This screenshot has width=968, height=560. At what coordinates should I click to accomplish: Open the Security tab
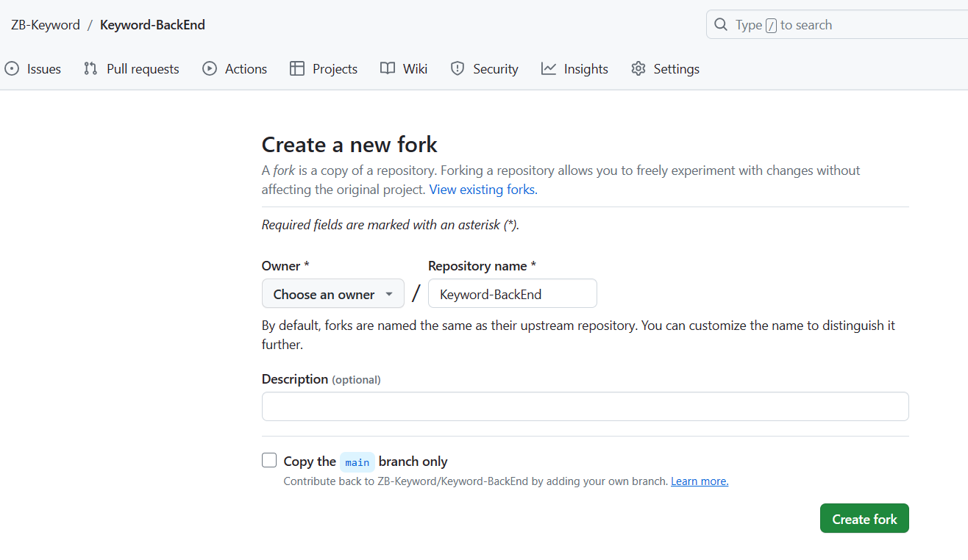(x=485, y=68)
